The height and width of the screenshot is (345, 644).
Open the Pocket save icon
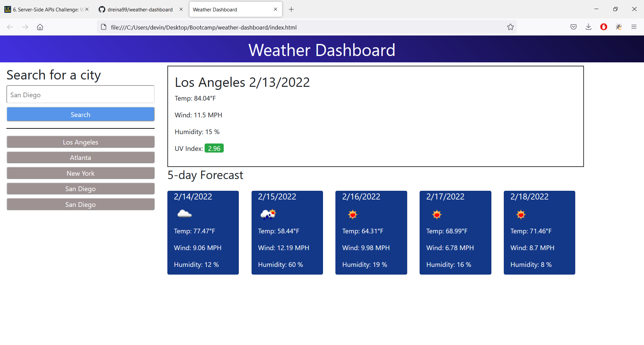574,27
